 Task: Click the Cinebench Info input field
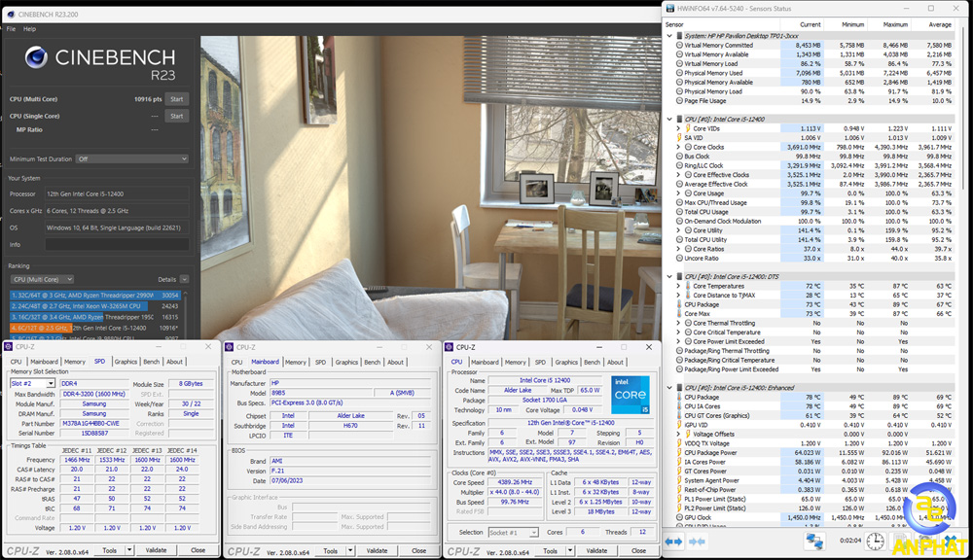[117, 244]
